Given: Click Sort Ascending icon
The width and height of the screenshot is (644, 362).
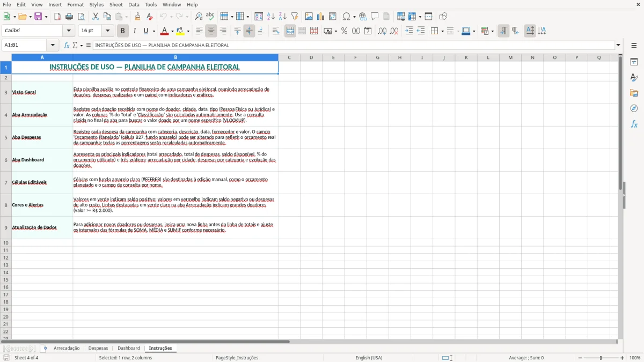Looking at the screenshot, I should coord(271,17).
